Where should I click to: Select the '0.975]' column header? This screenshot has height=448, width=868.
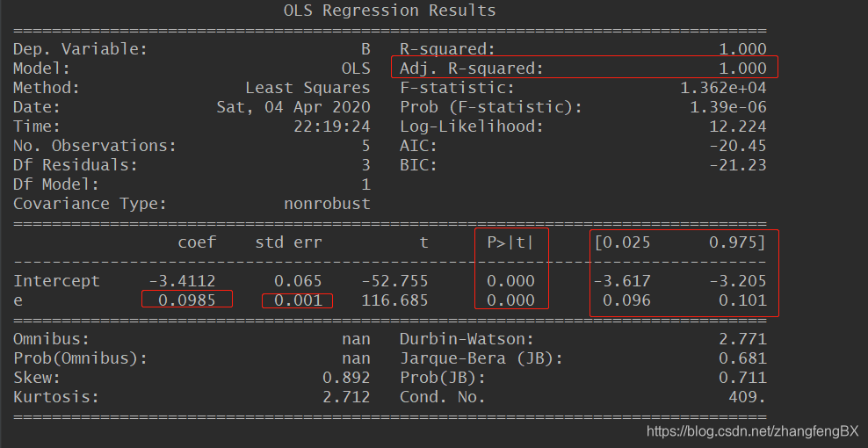click(738, 242)
